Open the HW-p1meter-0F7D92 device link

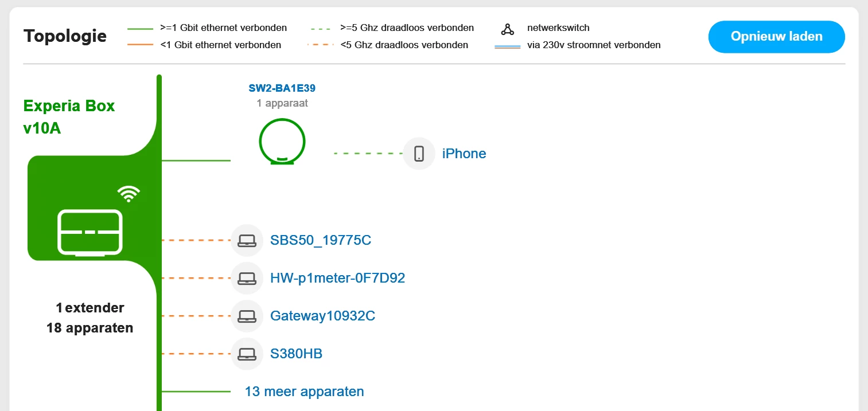pos(337,278)
